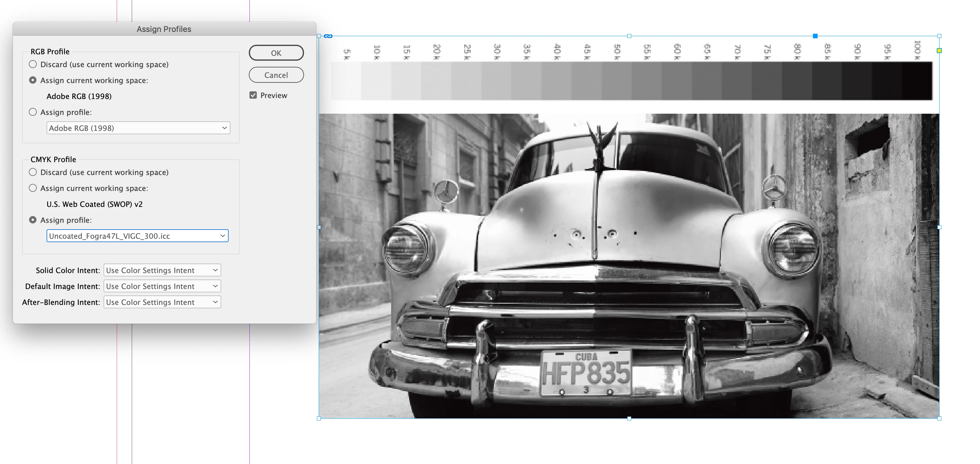Expand the After-Blending Intent dropdown
This screenshot has height=464, width=980.
pyautogui.click(x=162, y=302)
